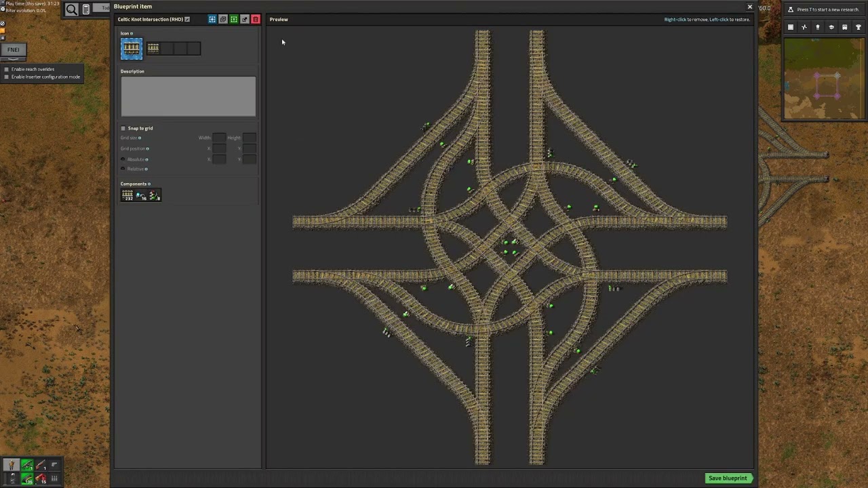Click the second empty icon slot
Image resolution: width=868 pixels, height=488 pixels.
coord(167,48)
